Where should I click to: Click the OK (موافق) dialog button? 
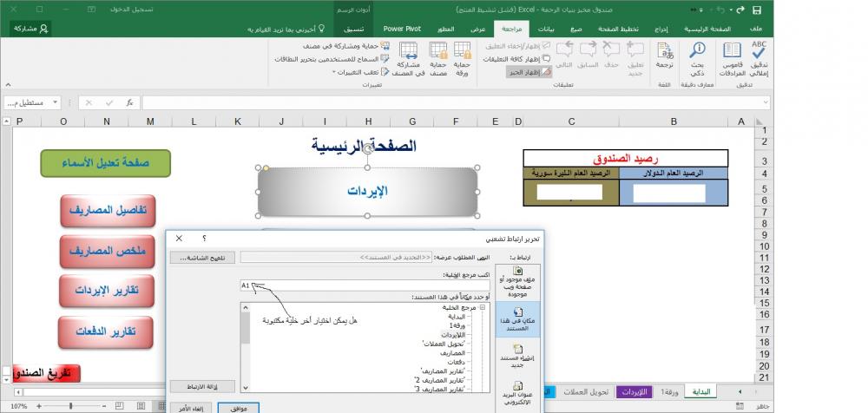pos(238,407)
